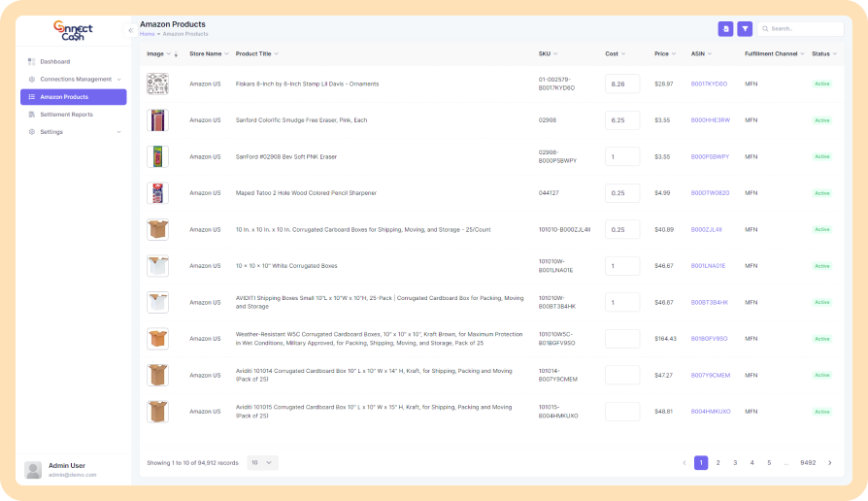Open the rows-per-page dropdown showing 10
Screen dimensions: 868x501
tap(262, 463)
